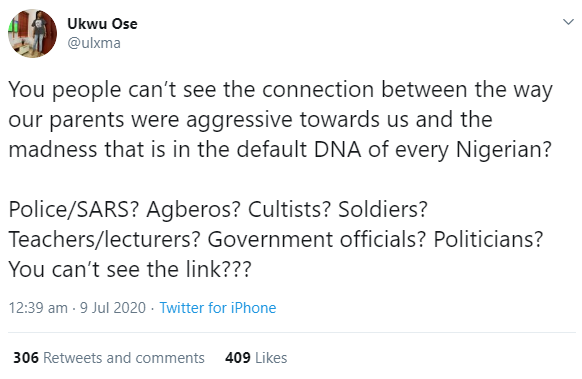Open Ukwu Ose's profile picture
Viewport: 582px width, 379px height.
point(33,33)
